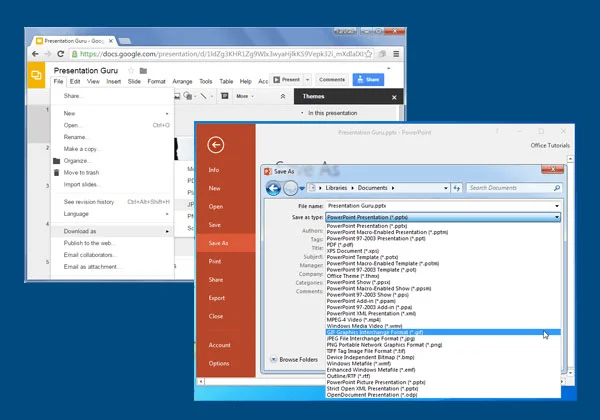Reload the Google Slides page
Viewport: 600px width, 420px height.
pyautogui.click(x=60, y=54)
